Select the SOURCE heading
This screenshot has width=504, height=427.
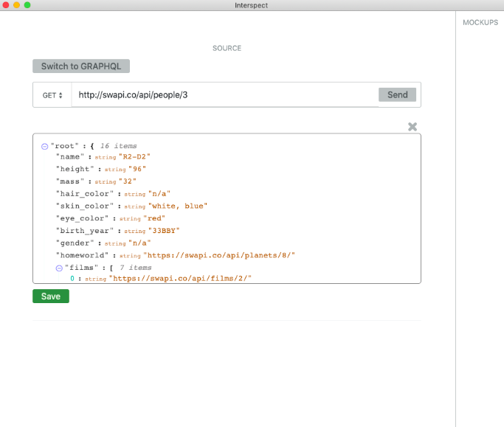pyautogui.click(x=227, y=48)
